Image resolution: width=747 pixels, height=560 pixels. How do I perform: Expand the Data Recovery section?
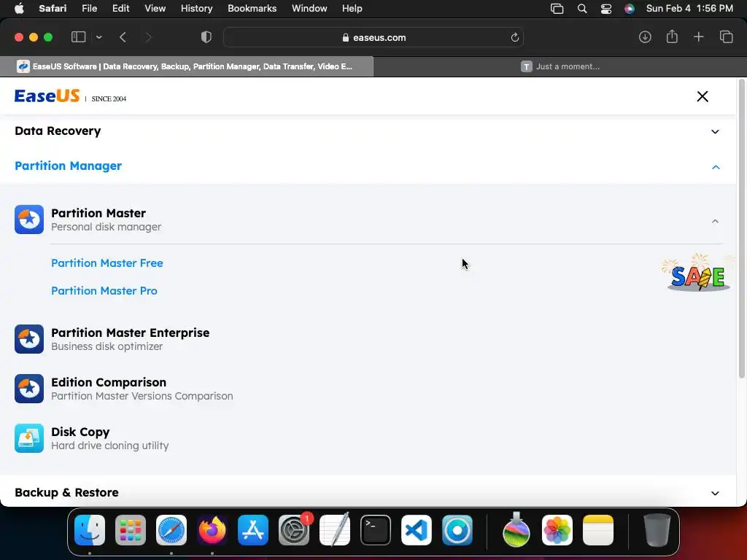[715, 131]
